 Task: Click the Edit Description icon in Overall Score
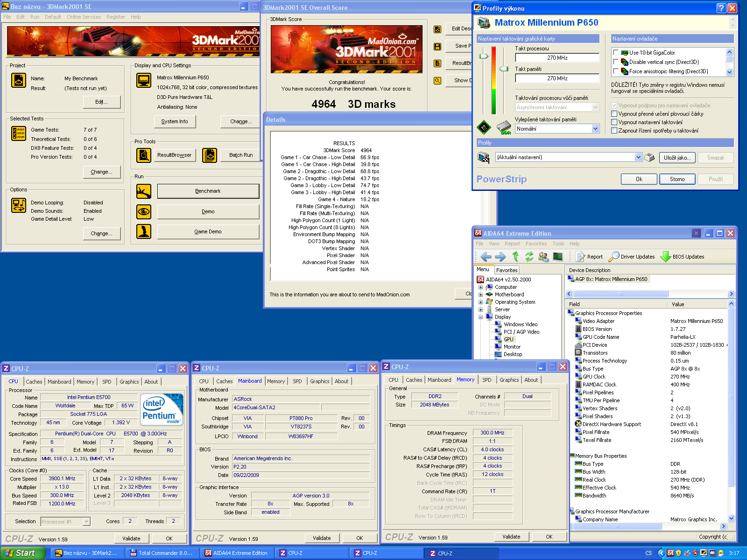(437, 29)
